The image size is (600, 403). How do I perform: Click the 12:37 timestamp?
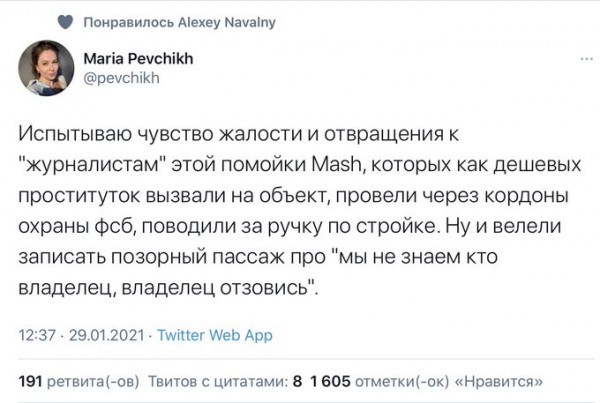(37, 335)
